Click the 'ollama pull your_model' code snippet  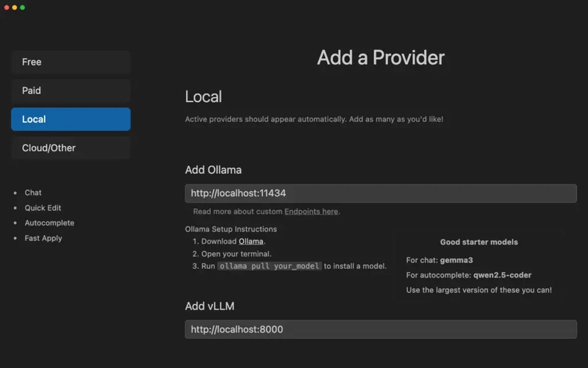[x=269, y=266]
